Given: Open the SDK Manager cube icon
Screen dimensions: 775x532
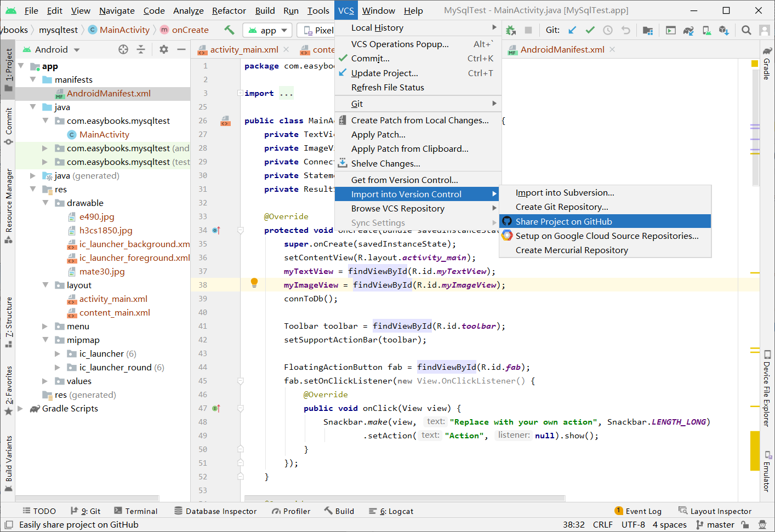Looking at the screenshot, I should (724, 30).
